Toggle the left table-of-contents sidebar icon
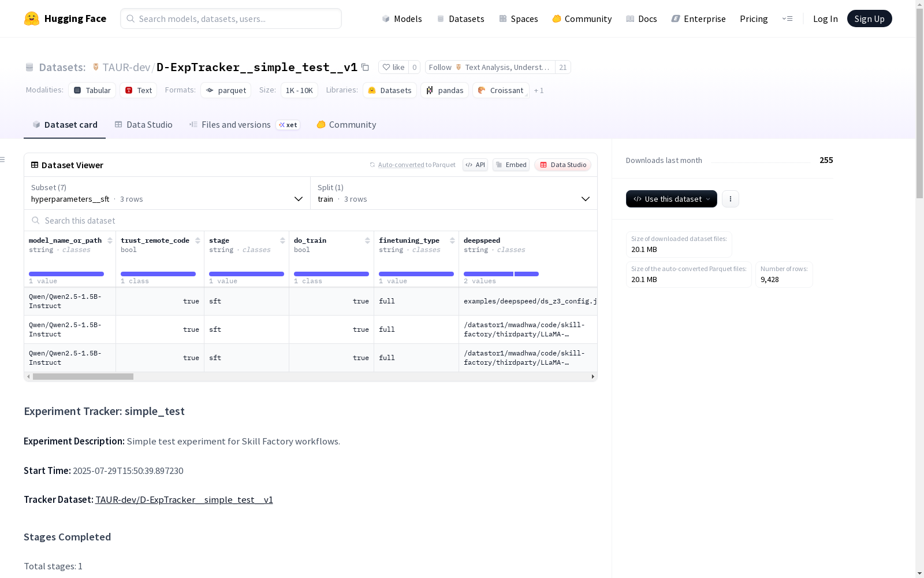 3,160
